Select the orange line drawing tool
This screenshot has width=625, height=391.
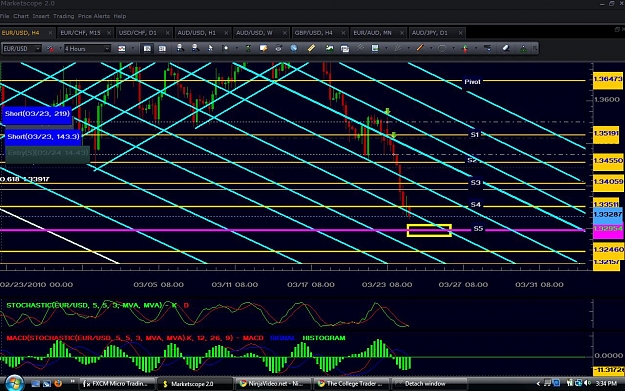tap(420, 48)
